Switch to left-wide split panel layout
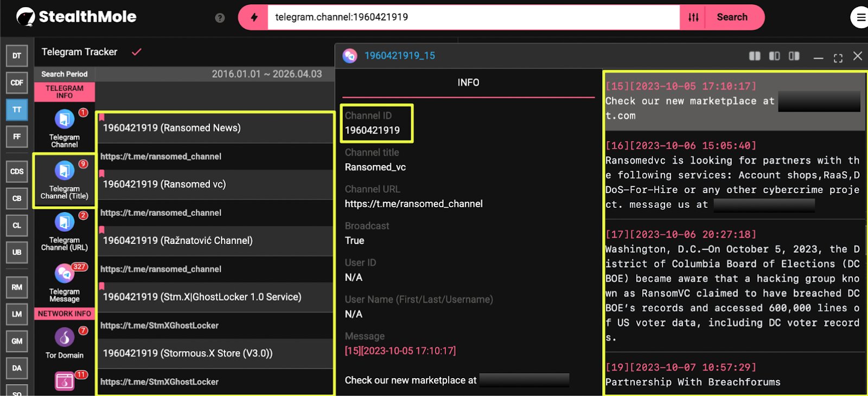Screen dimensions: 868x396 click(774, 56)
